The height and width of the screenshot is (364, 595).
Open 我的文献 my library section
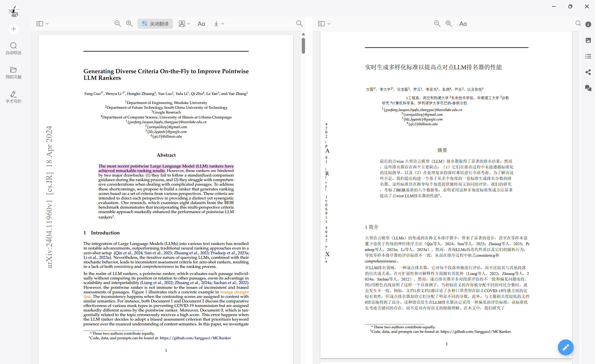click(13, 73)
